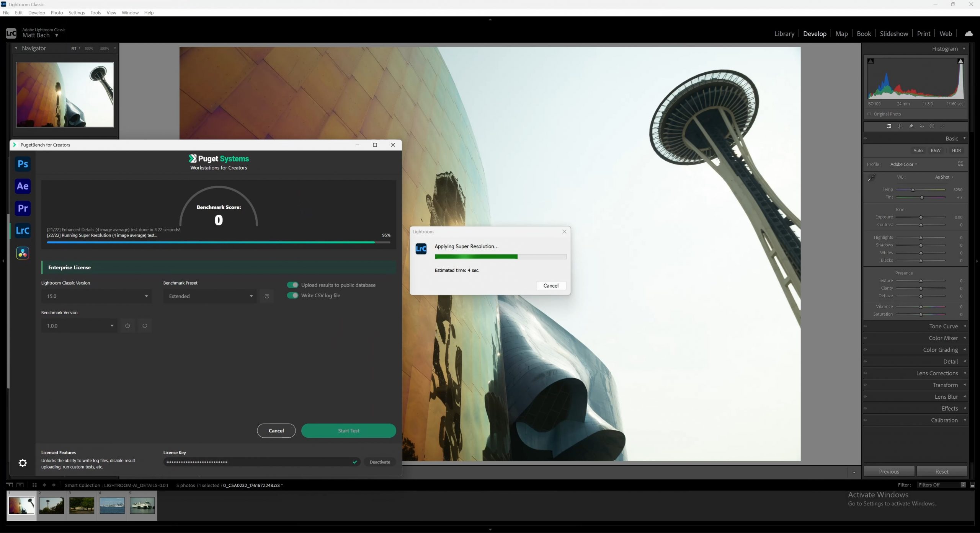The height and width of the screenshot is (533, 980).
Task: Toggle Original Photo checkbox under histogram
Action: (x=869, y=114)
